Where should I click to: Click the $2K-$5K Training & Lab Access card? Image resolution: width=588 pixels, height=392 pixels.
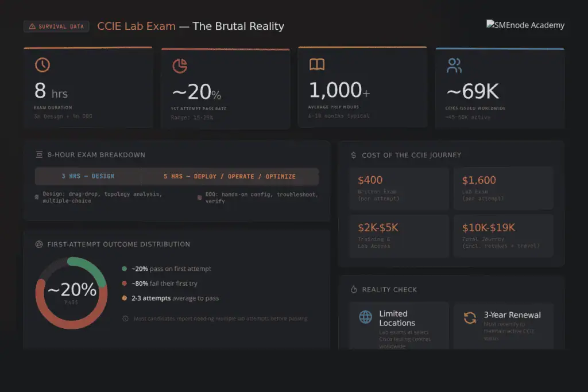coord(399,236)
